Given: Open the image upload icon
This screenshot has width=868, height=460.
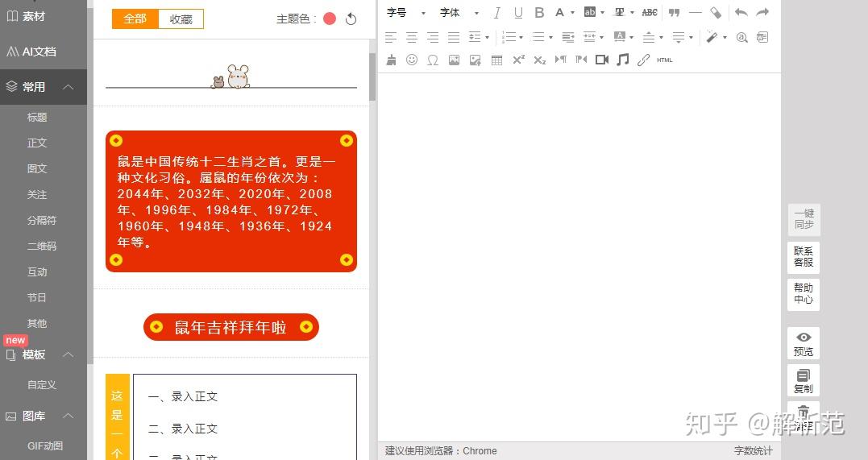Looking at the screenshot, I should point(475,60).
